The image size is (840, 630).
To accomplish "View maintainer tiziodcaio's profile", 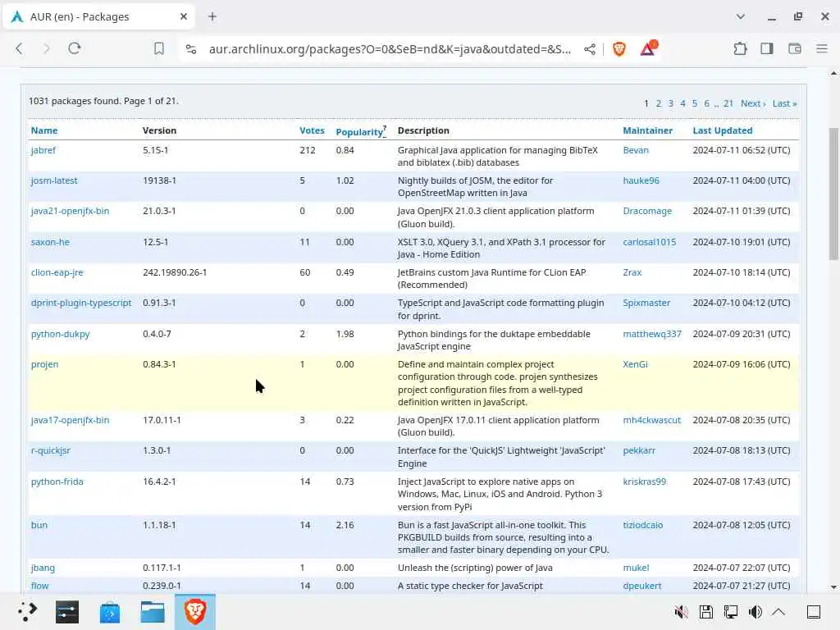I will coord(643,526).
